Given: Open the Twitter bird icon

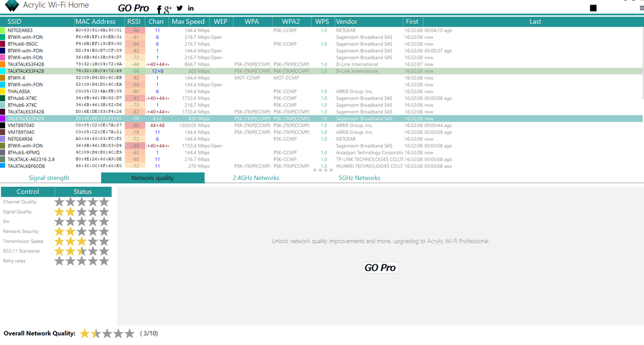Looking at the screenshot, I should (x=179, y=8).
